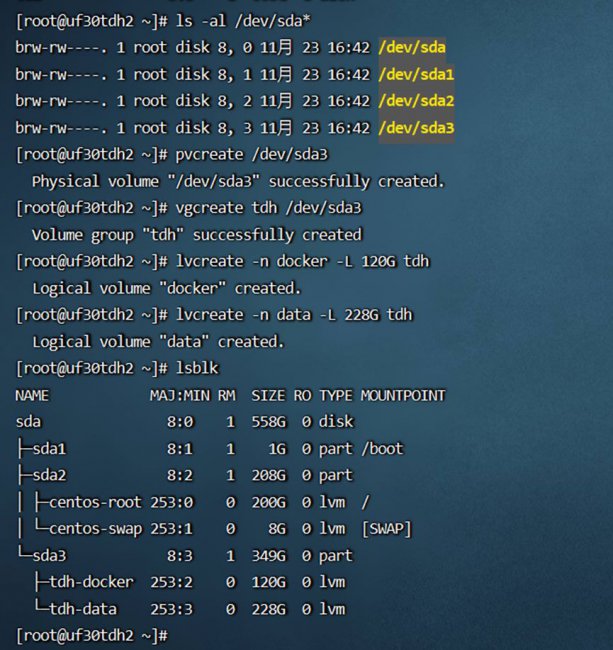
Task: Click the 'sda1' partition name in lsblk
Action: pyautogui.click(x=49, y=449)
